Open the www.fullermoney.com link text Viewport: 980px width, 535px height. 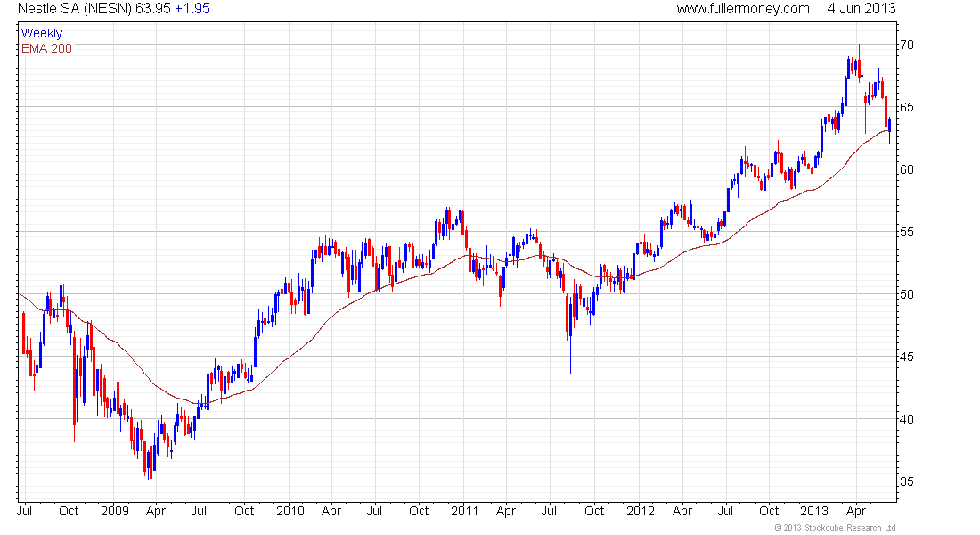(742, 9)
